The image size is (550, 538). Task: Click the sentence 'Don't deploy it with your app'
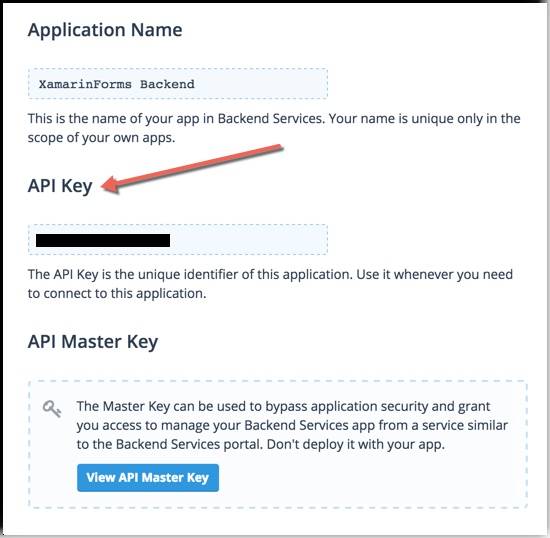[x=356, y=444]
